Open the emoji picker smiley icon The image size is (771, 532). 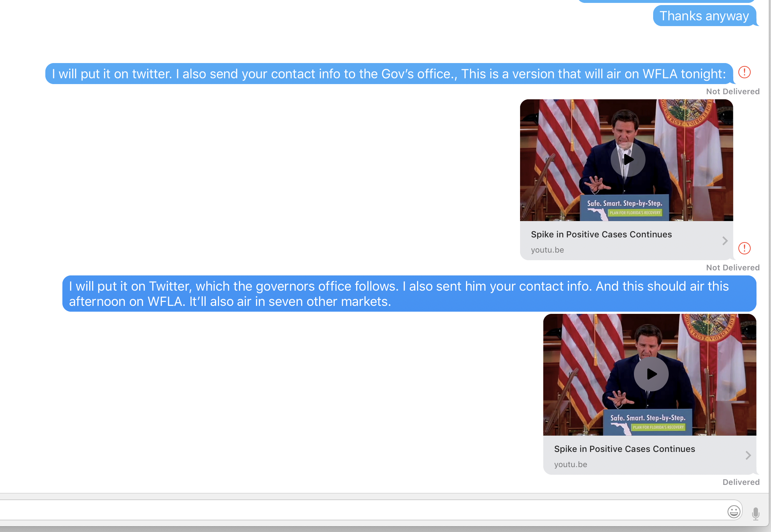734,512
